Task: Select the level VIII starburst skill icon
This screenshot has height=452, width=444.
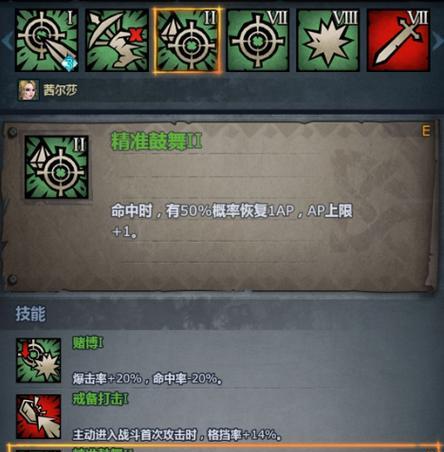Action: [328, 40]
